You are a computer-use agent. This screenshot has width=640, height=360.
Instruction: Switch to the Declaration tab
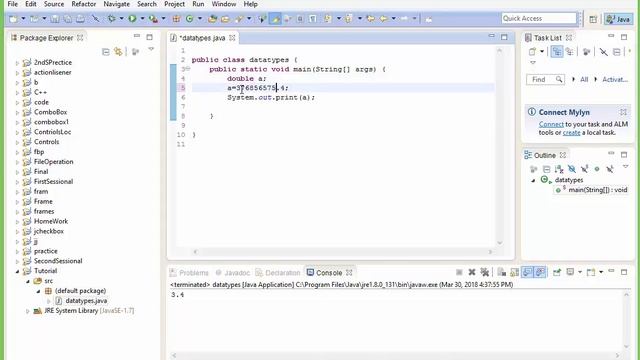[x=278, y=273]
